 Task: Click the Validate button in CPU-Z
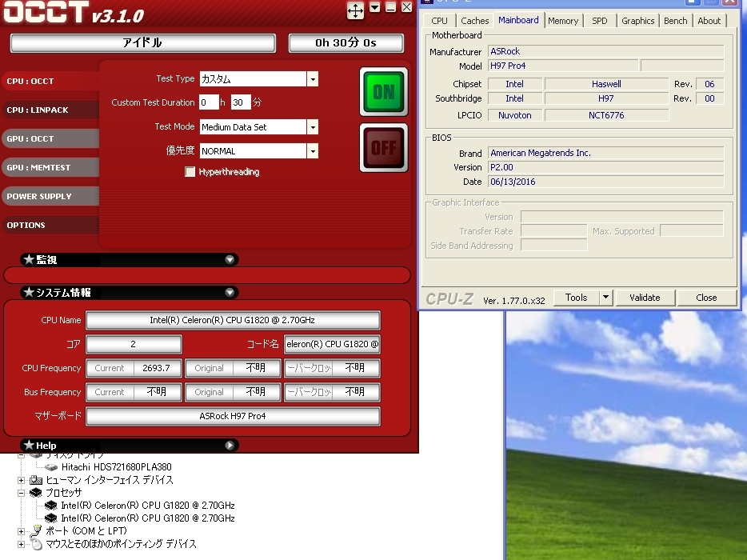click(x=645, y=298)
